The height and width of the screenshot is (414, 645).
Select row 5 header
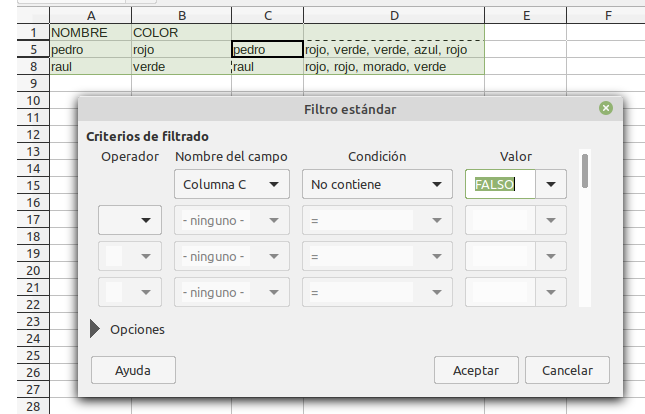point(33,50)
